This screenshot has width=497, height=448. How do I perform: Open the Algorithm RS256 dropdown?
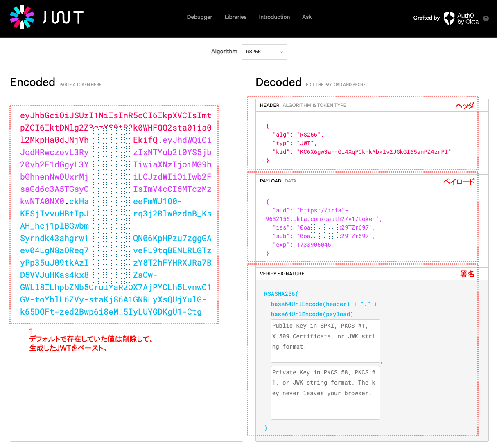[x=264, y=52]
